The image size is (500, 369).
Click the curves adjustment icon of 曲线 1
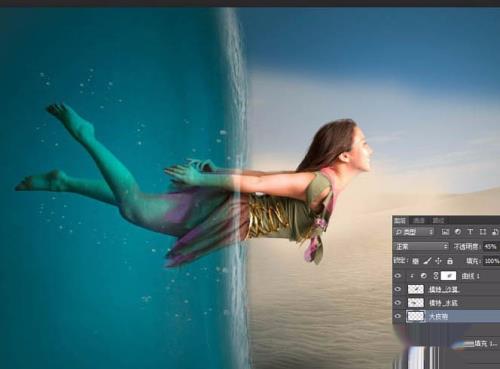pos(424,276)
